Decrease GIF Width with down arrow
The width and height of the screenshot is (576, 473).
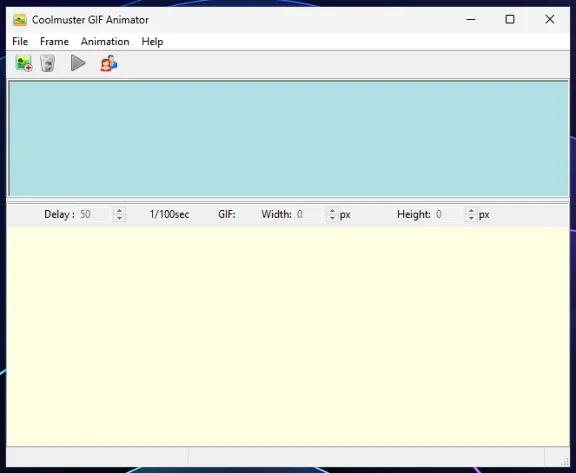(332, 218)
